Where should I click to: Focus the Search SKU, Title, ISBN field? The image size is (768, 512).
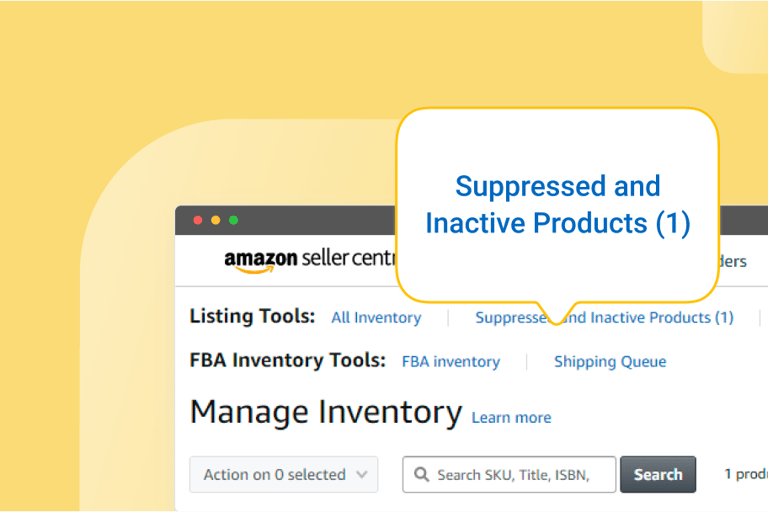(x=509, y=474)
